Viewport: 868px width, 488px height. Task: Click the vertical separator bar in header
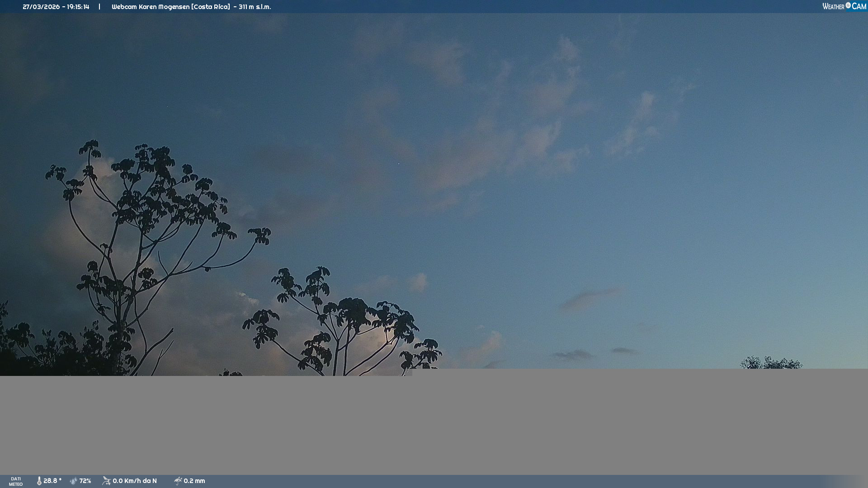tap(99, 7)
